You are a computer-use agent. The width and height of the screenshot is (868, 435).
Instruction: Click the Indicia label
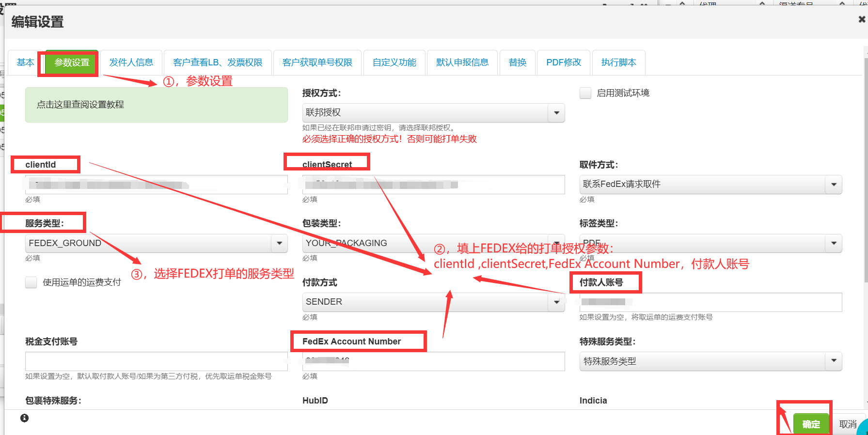593,401
